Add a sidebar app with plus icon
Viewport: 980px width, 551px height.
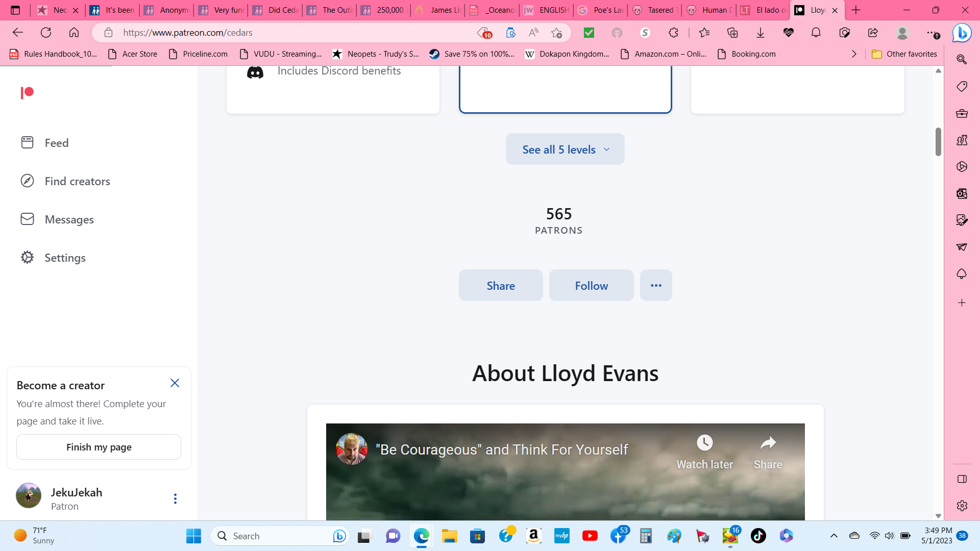(962, 303)
